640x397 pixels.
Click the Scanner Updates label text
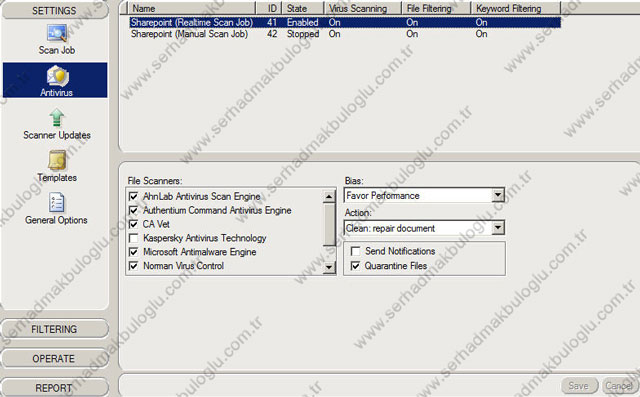(x=57, y=135)
